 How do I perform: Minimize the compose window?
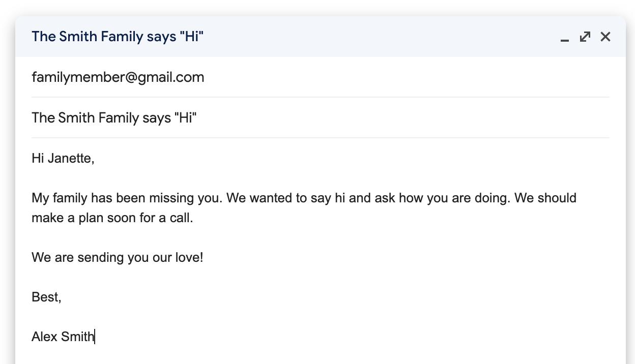click(x=564, y=38)
